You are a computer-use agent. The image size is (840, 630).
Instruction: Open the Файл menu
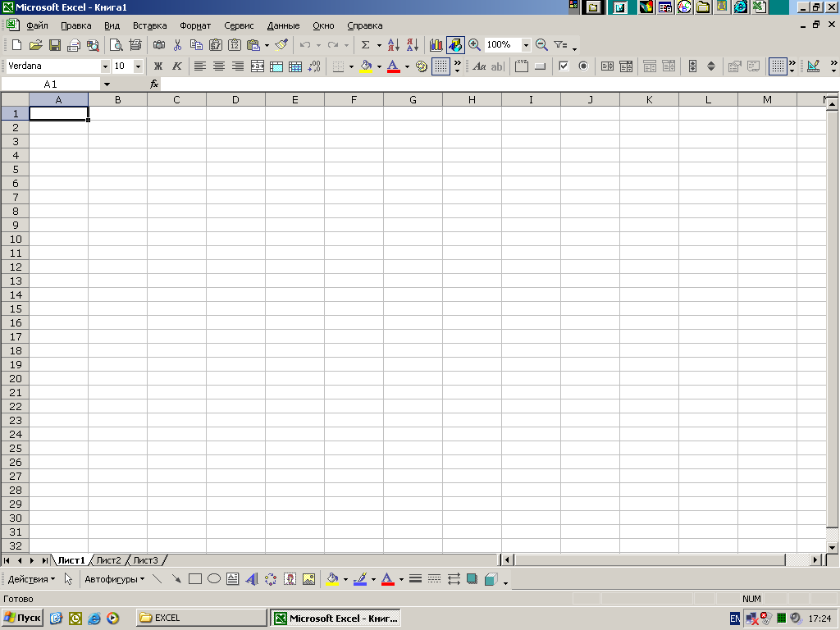(x=37, y=25)
